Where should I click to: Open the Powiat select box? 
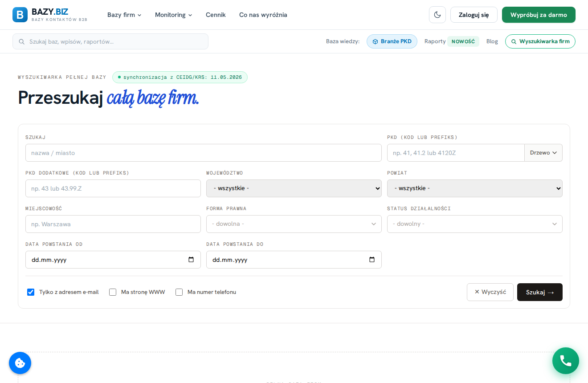(475, 188)
